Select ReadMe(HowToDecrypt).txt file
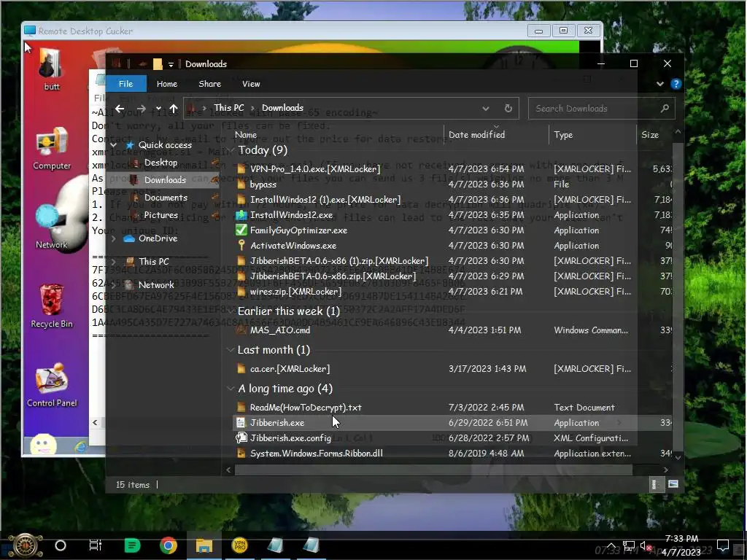747x560 pixels. (x=306, y=408)
